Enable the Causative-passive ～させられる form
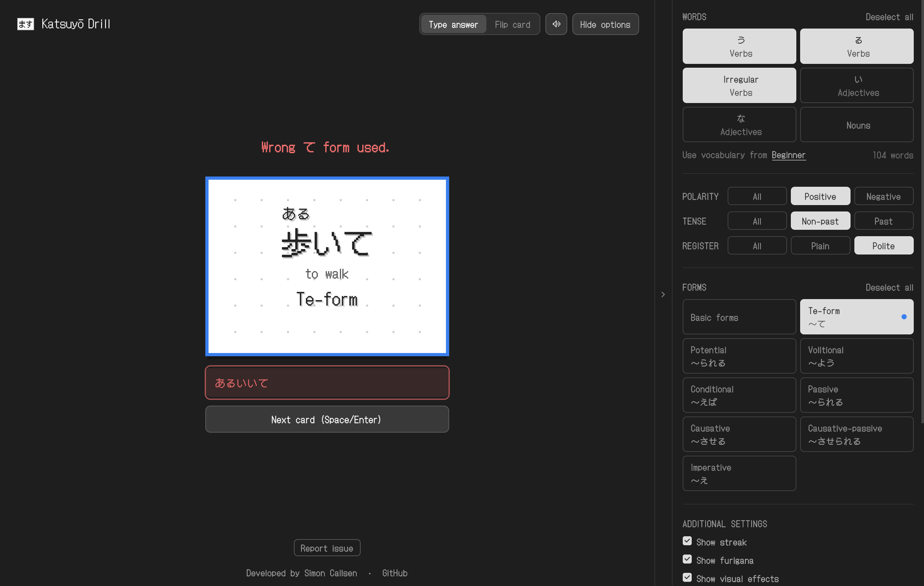This screenshot has height=586, width=924. click(x=857, y=435)
